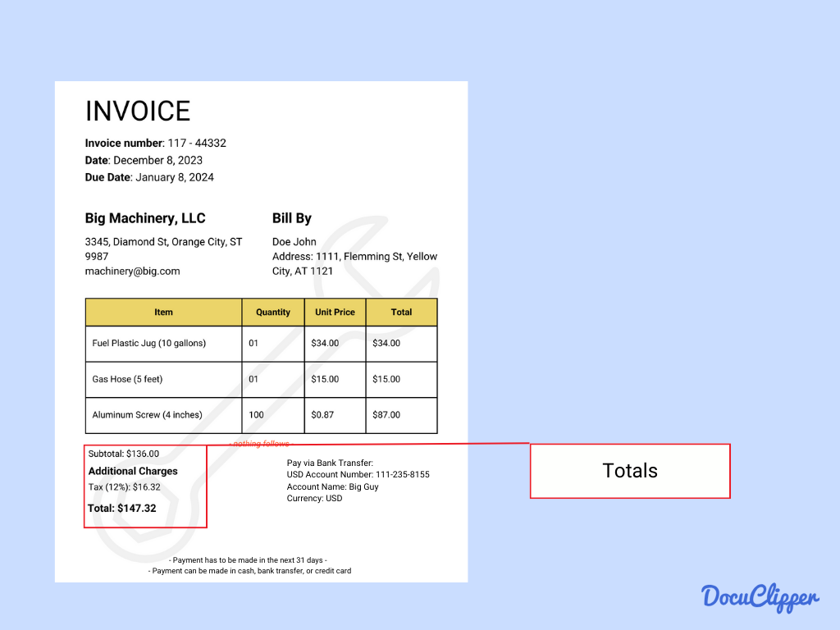This screenshot has height=630, width=840.
Task: Click the Total column header
Action: (x=401, y=313)
